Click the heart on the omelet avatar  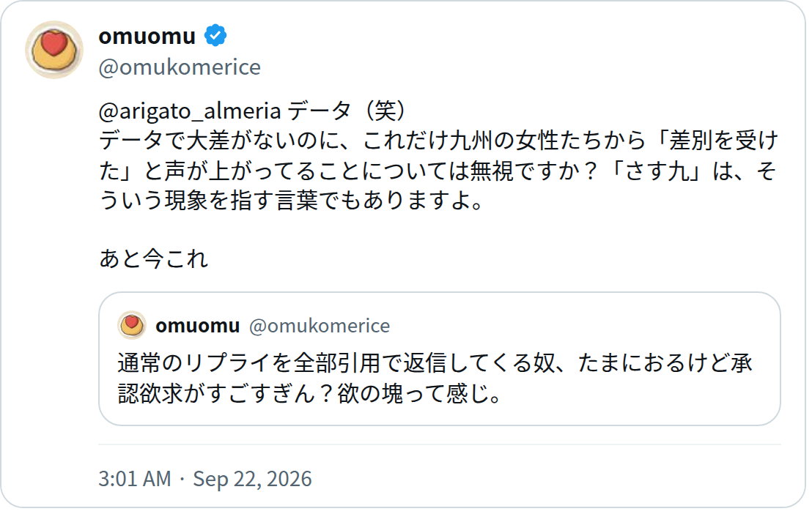click(x=54, y=43)
